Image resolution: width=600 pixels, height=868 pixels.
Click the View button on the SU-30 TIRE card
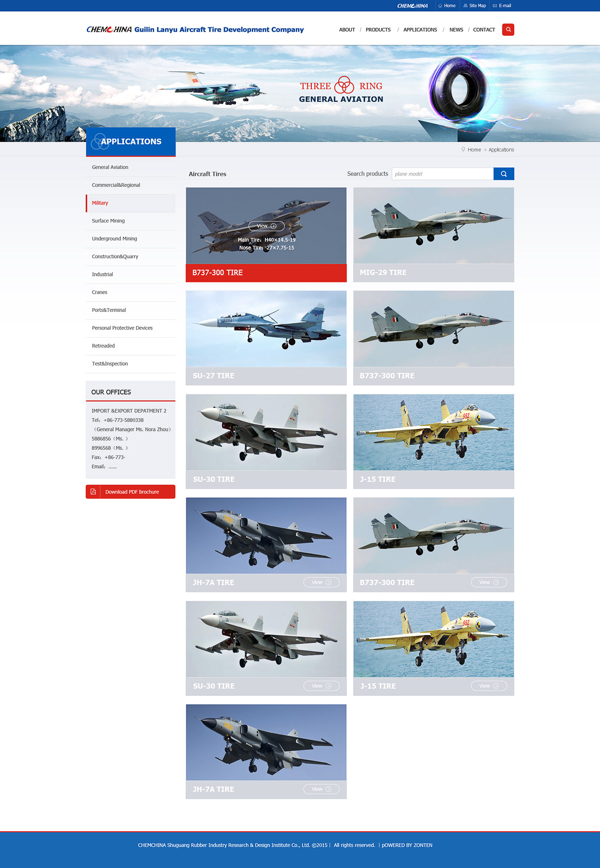321,686
